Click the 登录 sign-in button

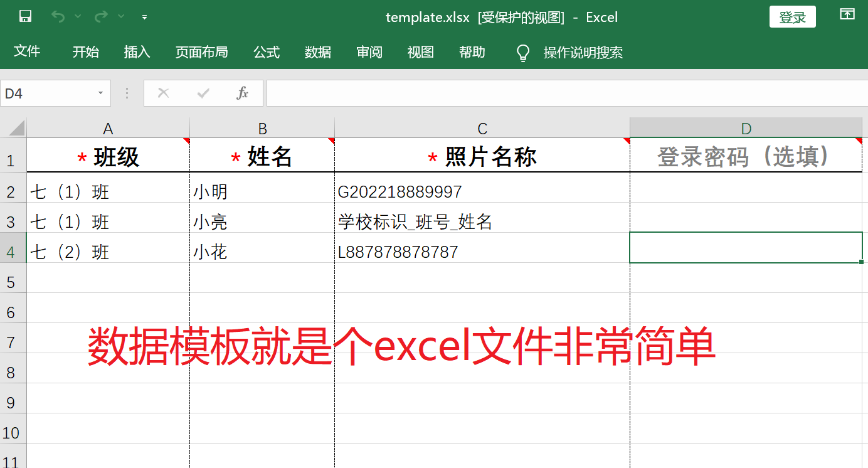tap(792, 17)
